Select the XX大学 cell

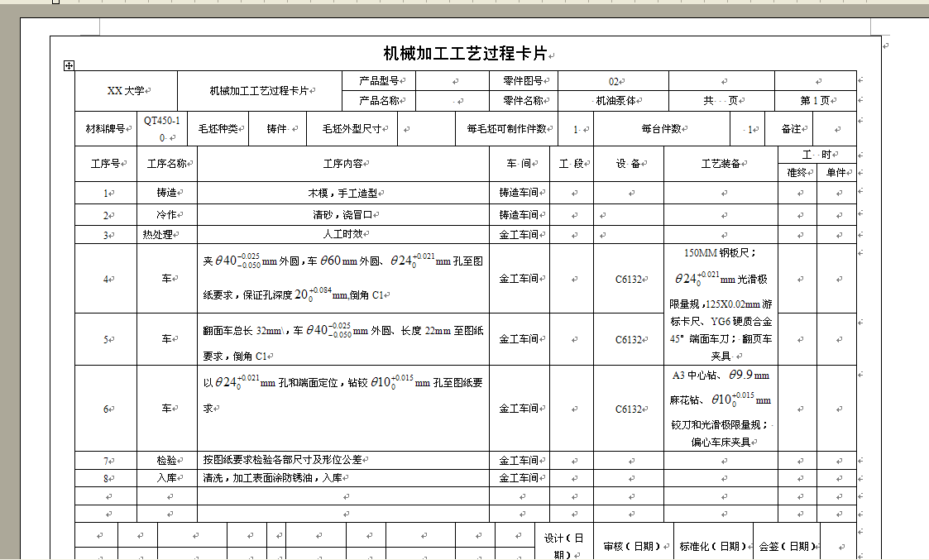[x=127, y=91]
